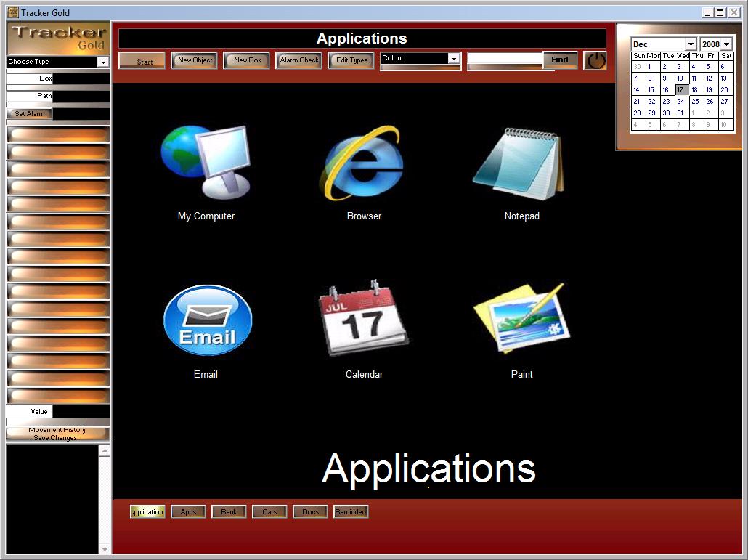Run the Alarm Check
The height and width of the screenshot is (560, 748).
[299, 60]
